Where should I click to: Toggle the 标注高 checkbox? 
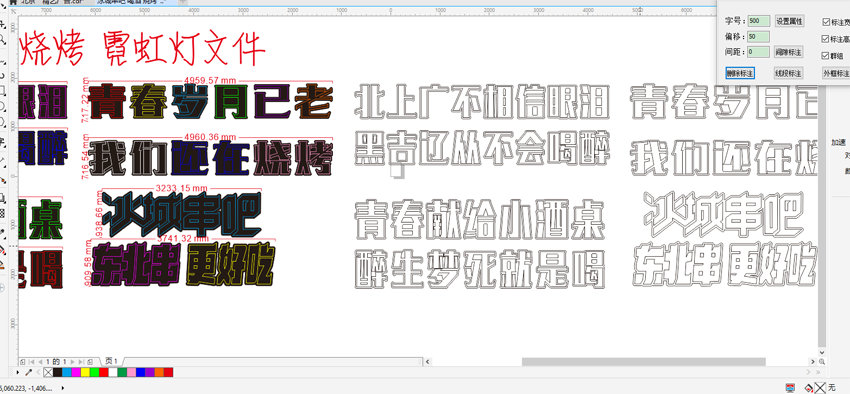pos(826,39)
